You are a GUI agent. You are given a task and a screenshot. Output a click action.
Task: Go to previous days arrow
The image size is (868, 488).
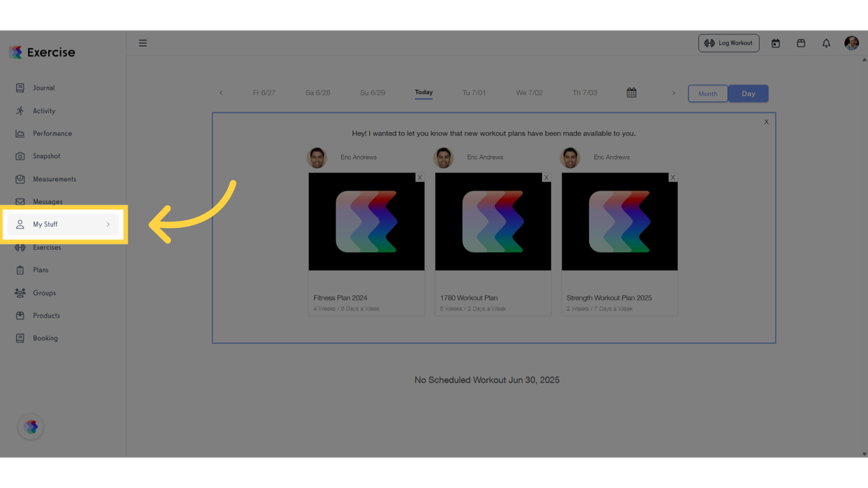(221, 93)
